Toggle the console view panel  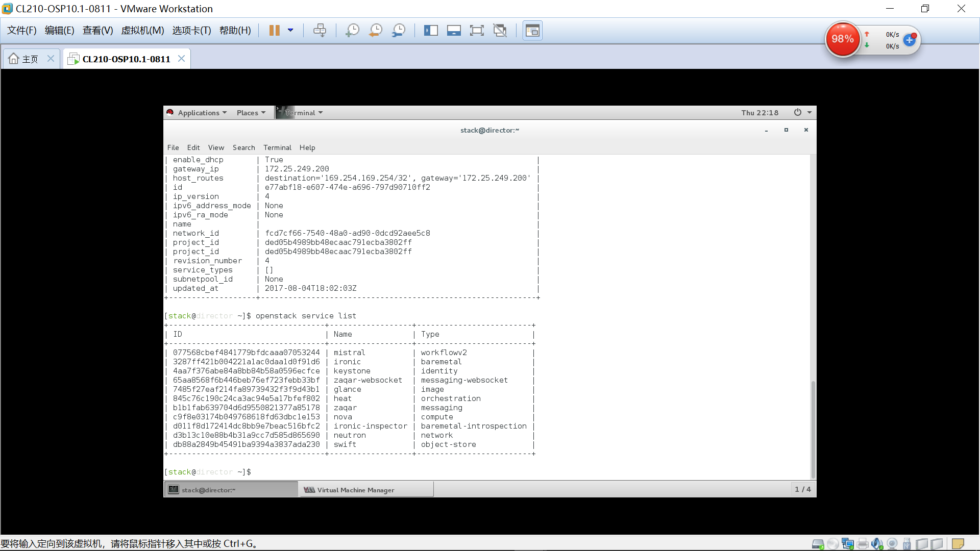pos(532,30)
